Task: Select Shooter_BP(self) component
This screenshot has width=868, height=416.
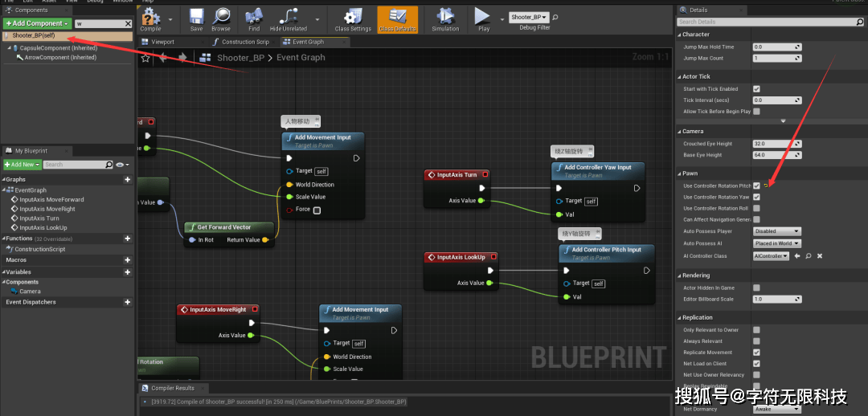Action: (x=68, y=36)
